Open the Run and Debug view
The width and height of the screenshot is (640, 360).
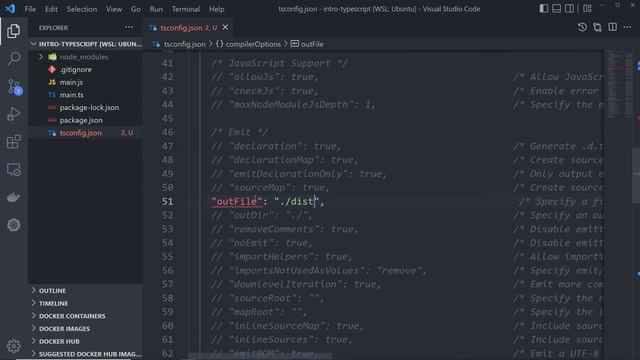click(x=13, y=114)
